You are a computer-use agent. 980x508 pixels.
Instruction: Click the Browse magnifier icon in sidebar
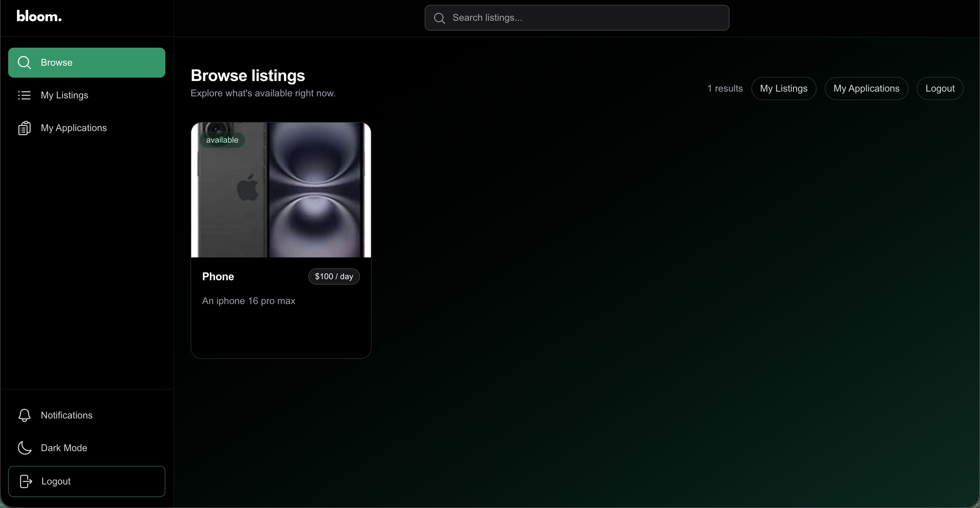[24, 62]
